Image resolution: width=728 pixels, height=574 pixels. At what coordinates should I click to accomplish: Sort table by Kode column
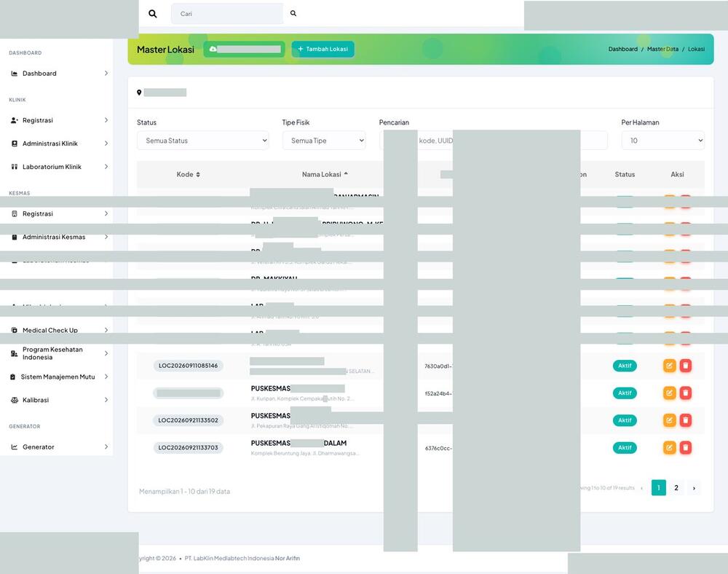click(x=188, y=174)
